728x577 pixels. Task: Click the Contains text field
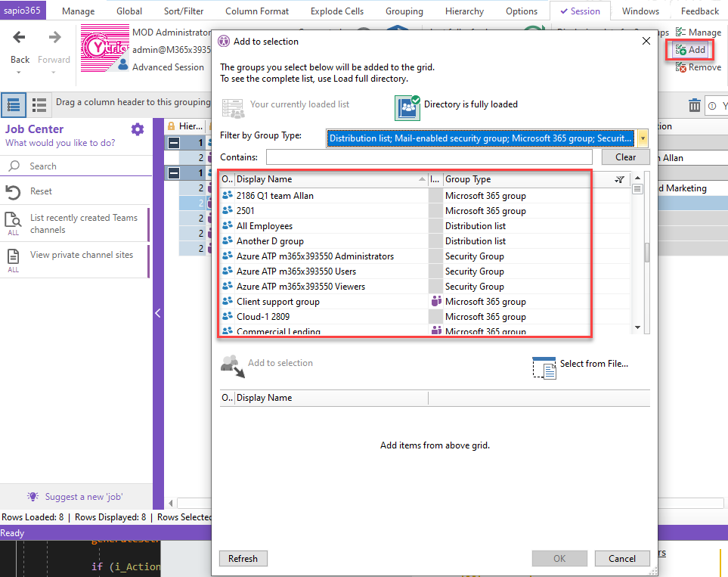429,157
